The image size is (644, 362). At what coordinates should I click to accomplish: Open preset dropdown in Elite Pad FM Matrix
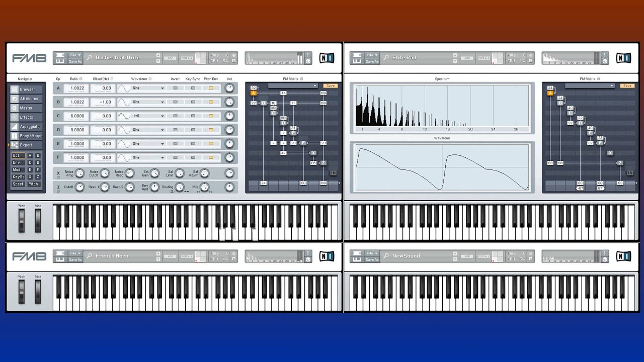coord(590,86)
